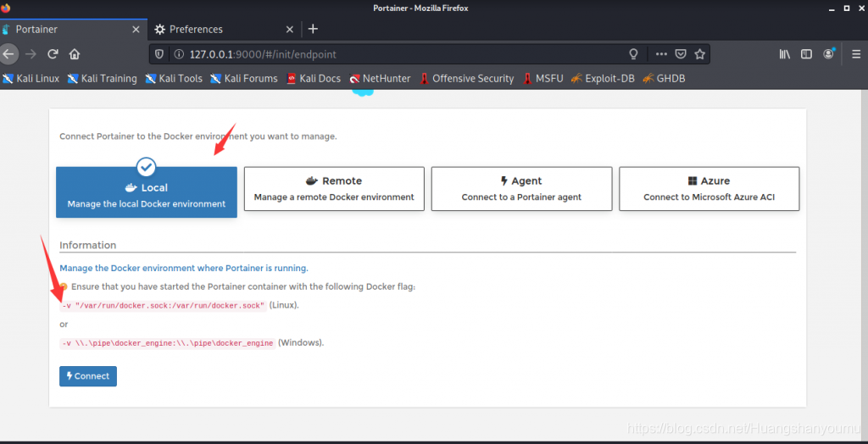The height and width of the screenshot is (444, 868).
Task: Switch to the Portainer tab
Action: pos(74,30)
